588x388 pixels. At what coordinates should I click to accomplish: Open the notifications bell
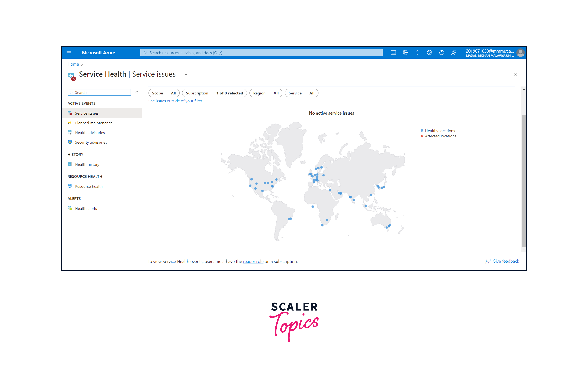417,53
